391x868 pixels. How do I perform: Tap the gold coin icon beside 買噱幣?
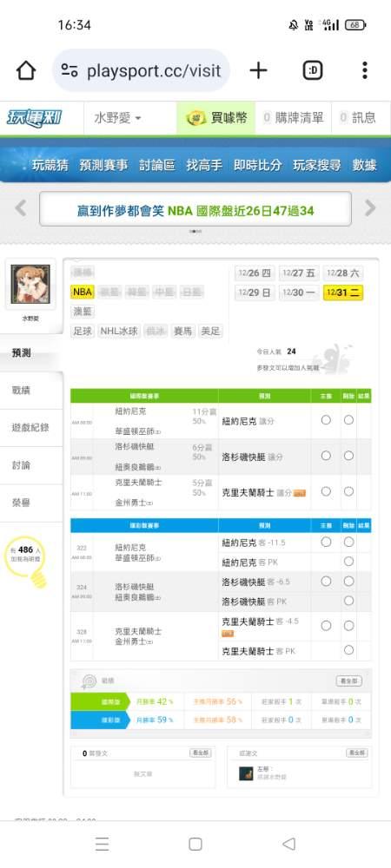[196, 118]
